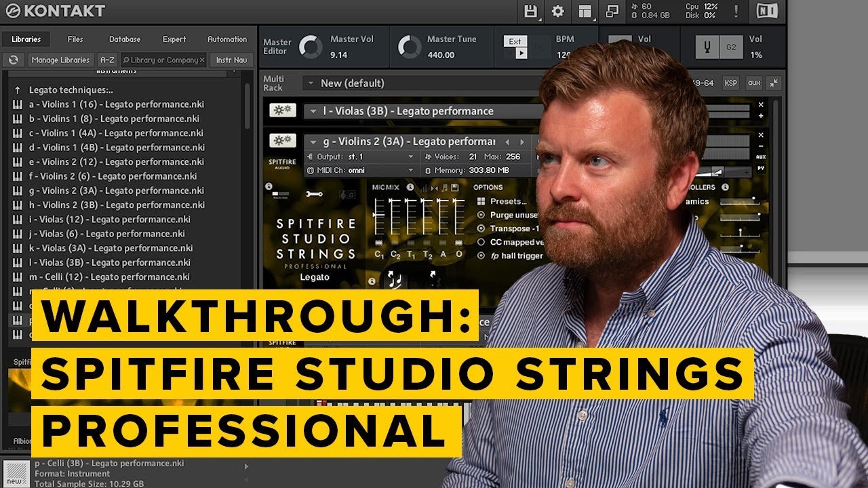Open the KSP script editor button

point(730,83)
